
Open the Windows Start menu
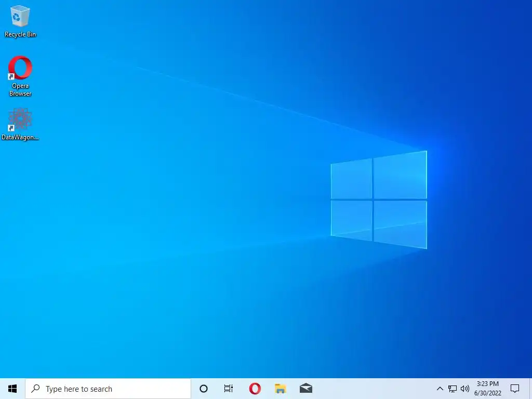pos(12,389)
